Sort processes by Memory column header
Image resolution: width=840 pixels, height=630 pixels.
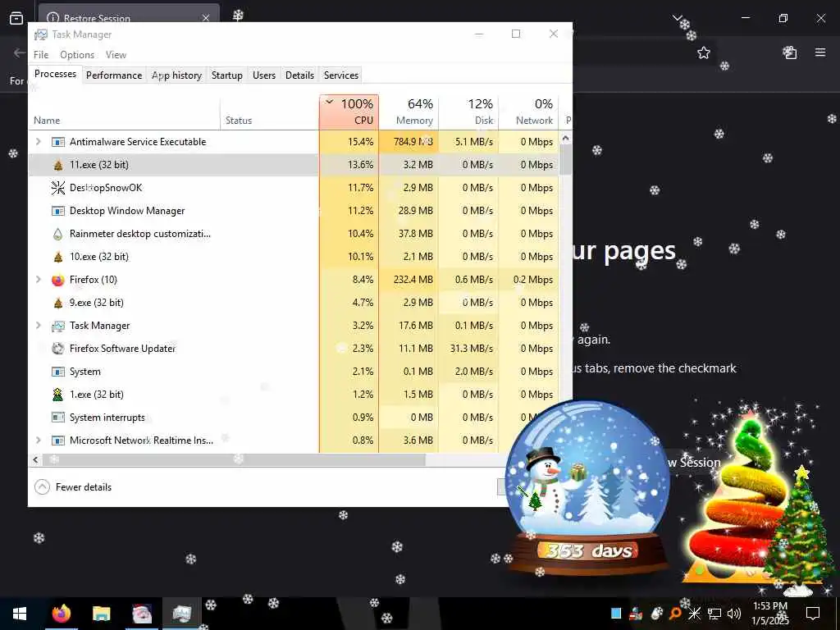coord(409,112)
